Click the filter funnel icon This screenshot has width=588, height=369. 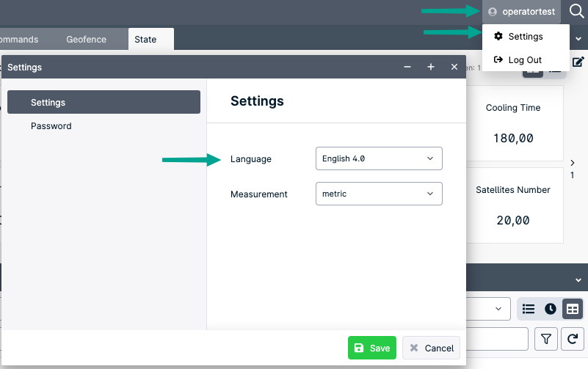(546, 339)
